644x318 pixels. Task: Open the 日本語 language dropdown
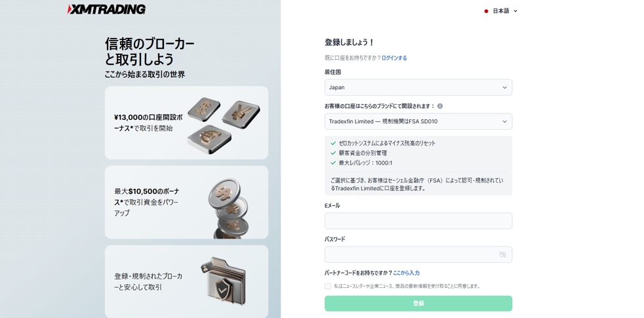(501, 11)
